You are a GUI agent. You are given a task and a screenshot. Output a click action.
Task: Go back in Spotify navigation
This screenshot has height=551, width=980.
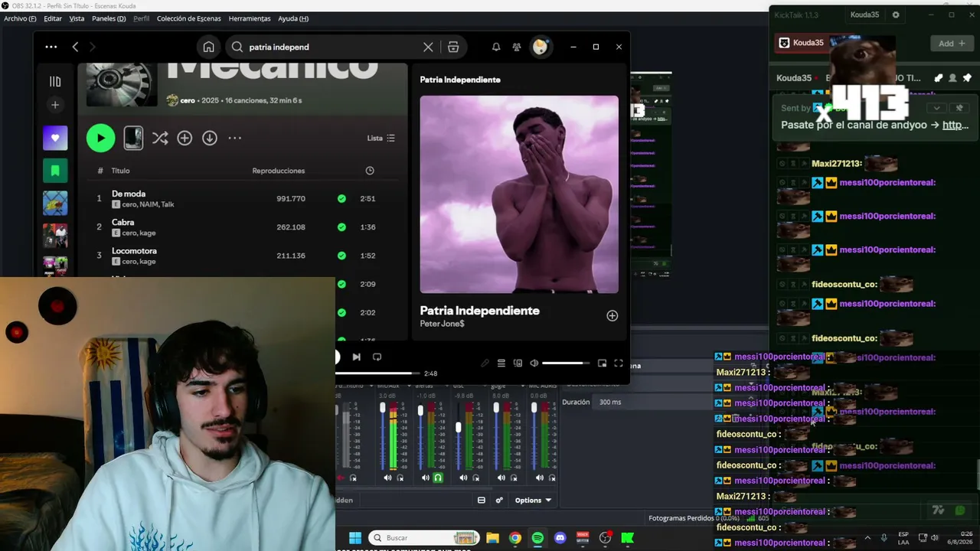pyautogui.click(x=75, y=47)
